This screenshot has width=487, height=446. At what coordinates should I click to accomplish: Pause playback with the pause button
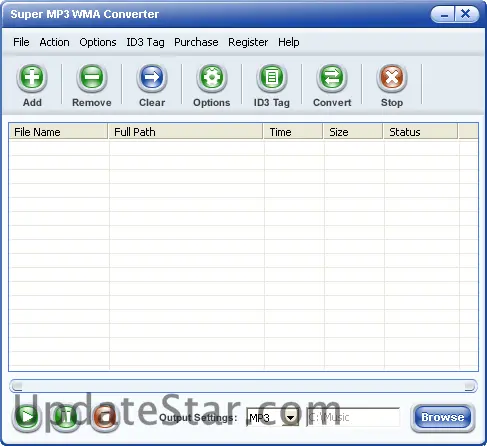(x=66, y=417)
